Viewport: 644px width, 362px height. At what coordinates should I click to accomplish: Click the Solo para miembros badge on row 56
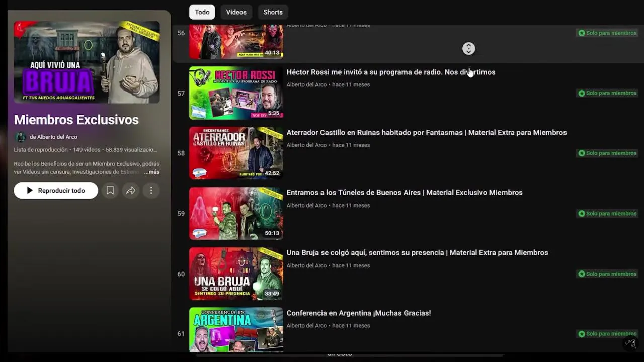click(607, 33)
